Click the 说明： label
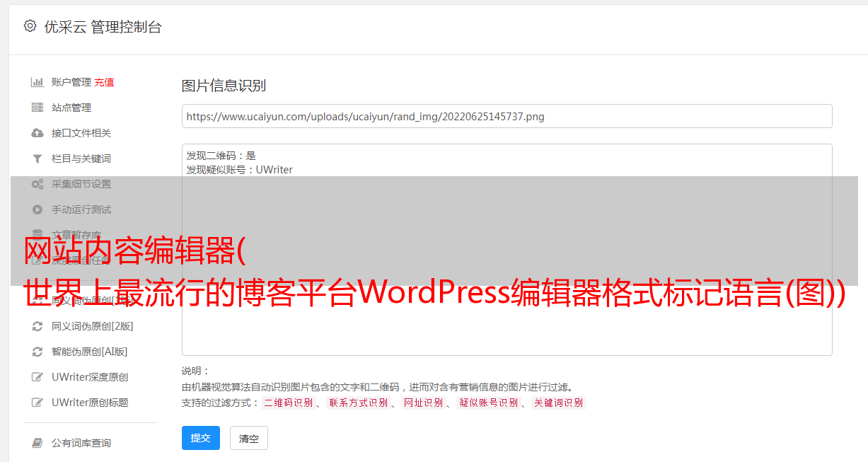This screenshot has height=462, width=868. point(195,371)
